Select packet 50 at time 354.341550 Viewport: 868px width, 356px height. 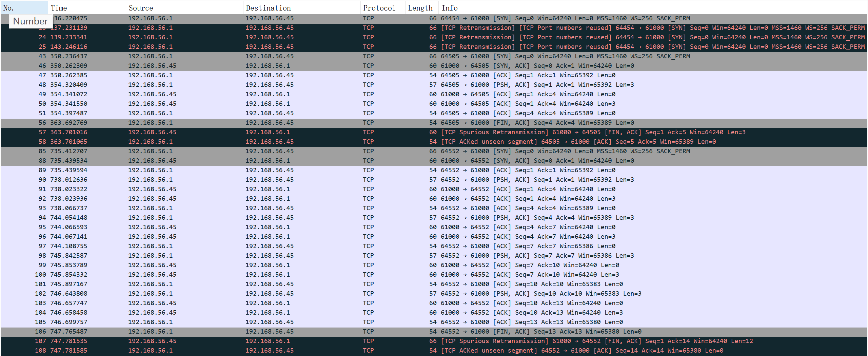[x=434, y=104]
